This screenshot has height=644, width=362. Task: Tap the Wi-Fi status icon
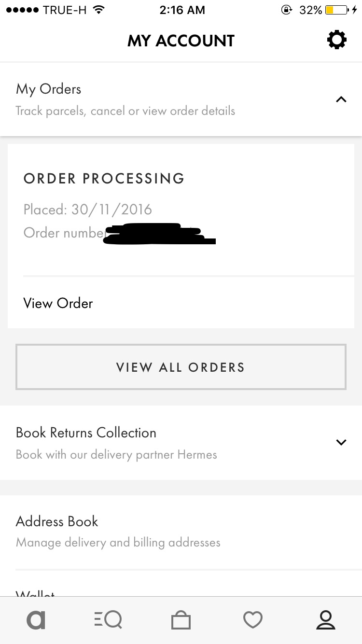coord(99,10)
